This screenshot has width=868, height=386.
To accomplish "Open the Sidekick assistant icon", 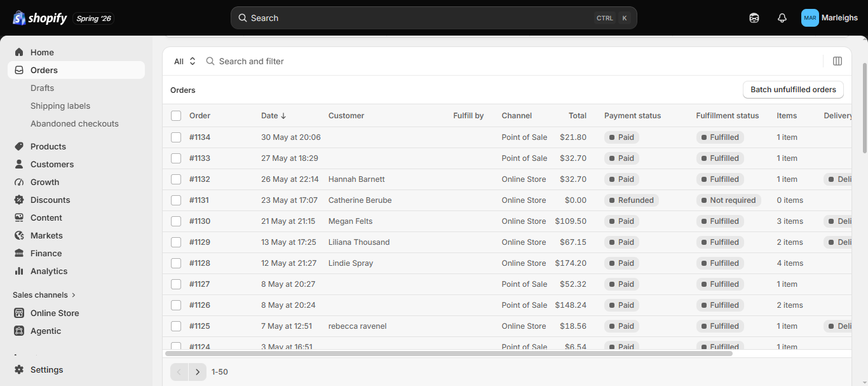I will click(754, 18).
